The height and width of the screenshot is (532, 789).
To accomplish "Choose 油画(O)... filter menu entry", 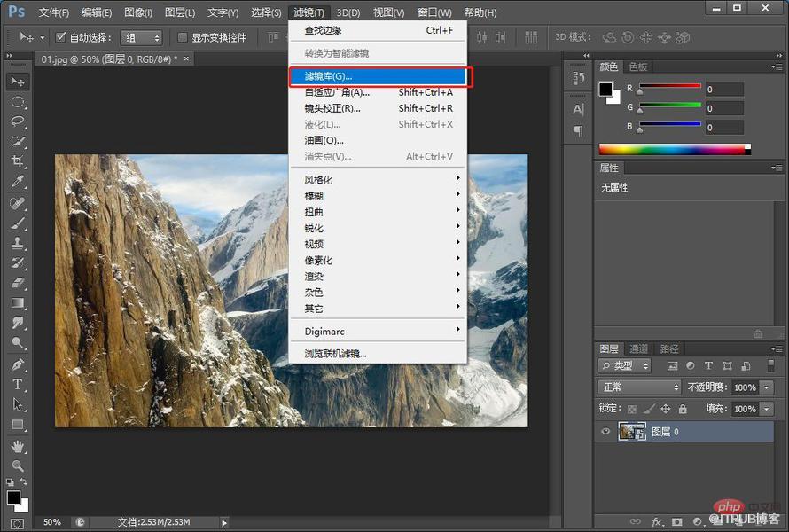I will tap(378, 140).
